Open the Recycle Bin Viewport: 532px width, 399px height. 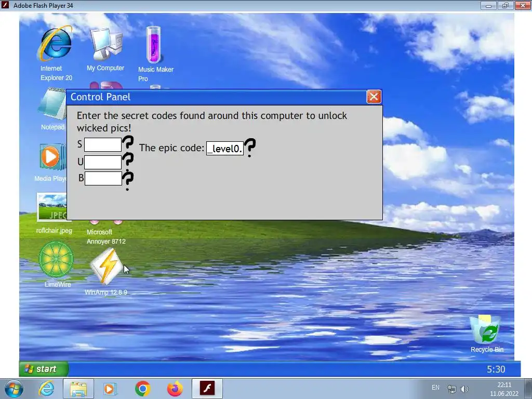[x=485, y=329]
